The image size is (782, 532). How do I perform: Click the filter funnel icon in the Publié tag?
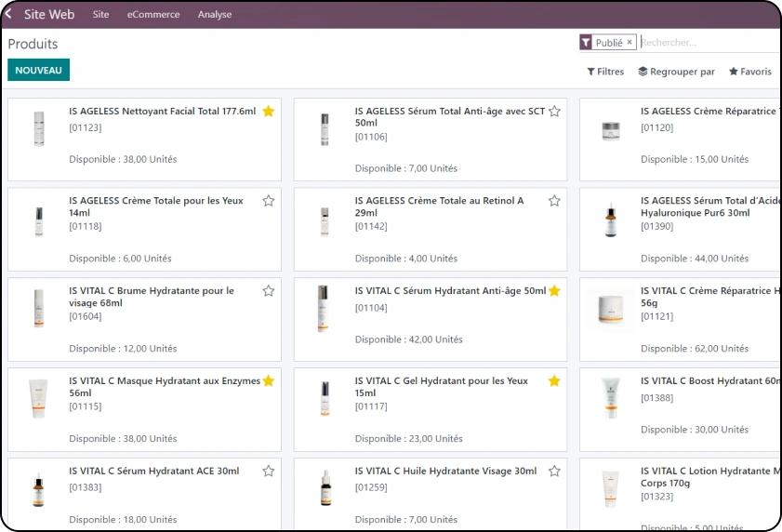586,43
